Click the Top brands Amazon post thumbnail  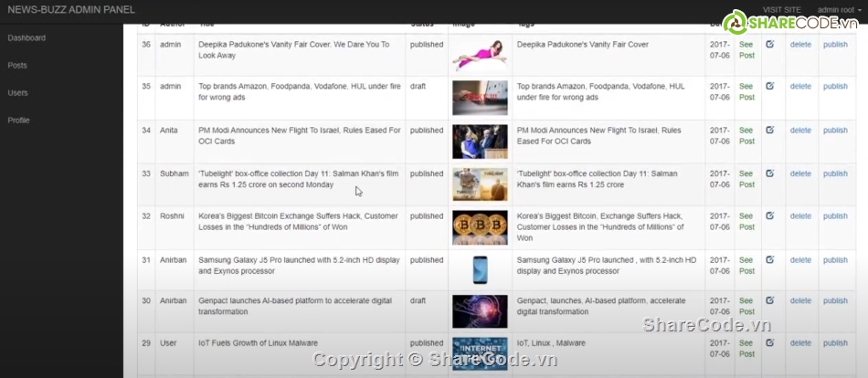[480, 98]
